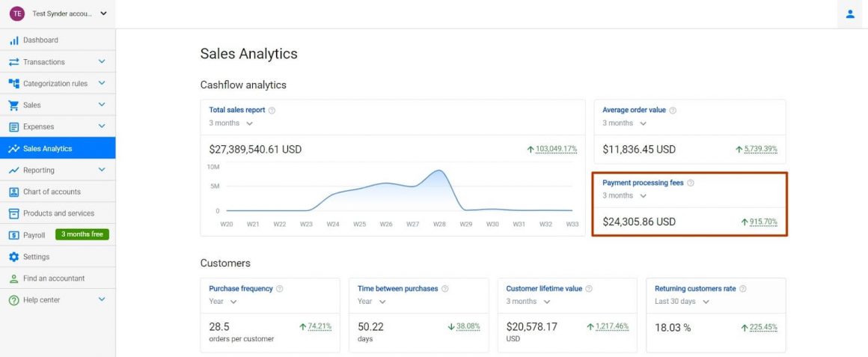This screenshot has height=357, width=868.
Task: Click the user profile icon in top right
Action: click(850, 13)
